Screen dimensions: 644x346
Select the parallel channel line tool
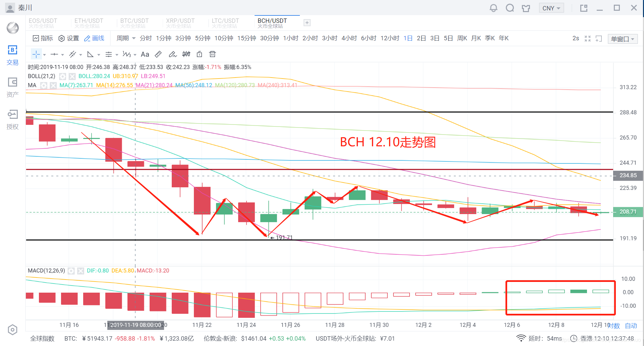[x=72, y=54]
